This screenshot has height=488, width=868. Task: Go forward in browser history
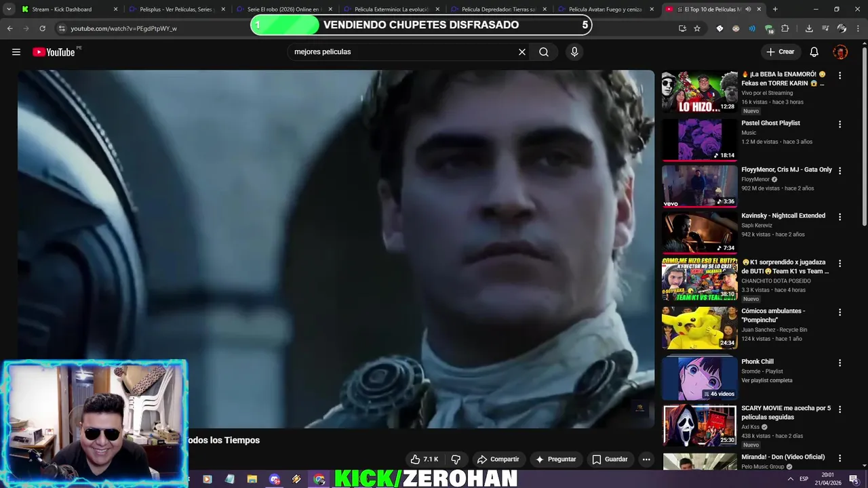coord(26,28)
